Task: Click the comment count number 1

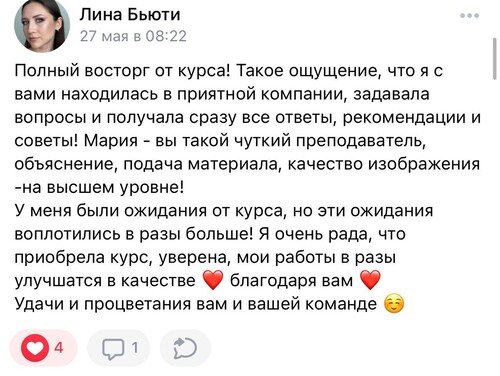Action: tap(135, 348)
